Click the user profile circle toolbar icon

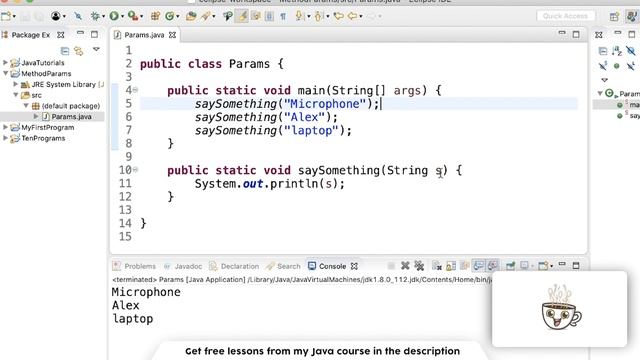(x=56, y=16)
